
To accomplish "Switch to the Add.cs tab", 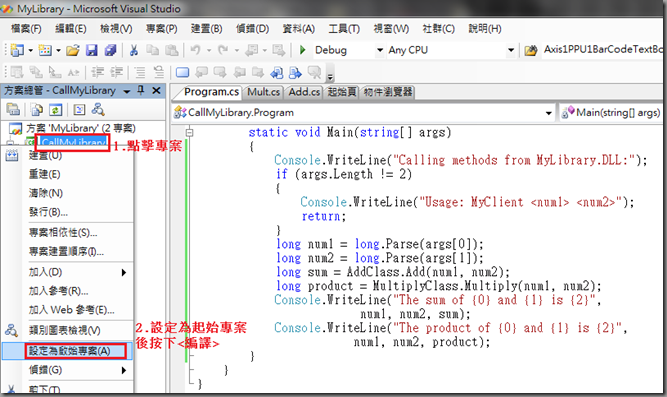I will pyautogui.click(x=304, y=92).
